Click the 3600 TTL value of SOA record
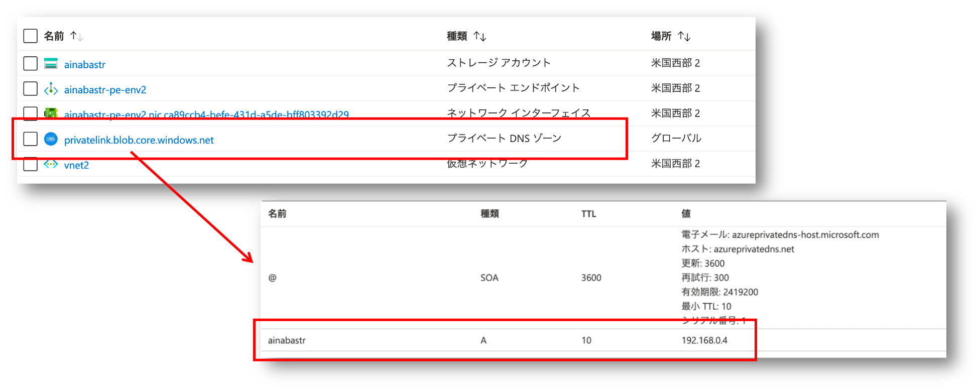 tap(591, 278)
